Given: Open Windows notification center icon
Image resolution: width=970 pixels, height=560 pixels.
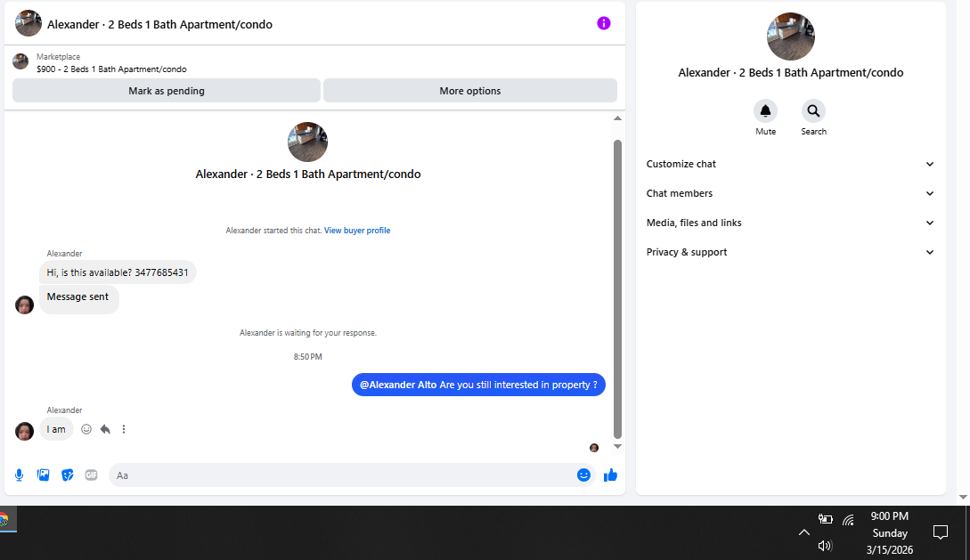Looking at the screenshot, I should pos(941,532).
